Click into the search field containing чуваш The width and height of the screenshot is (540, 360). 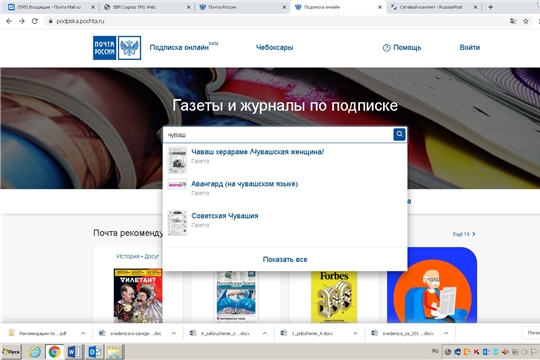(x=278, y=135)
